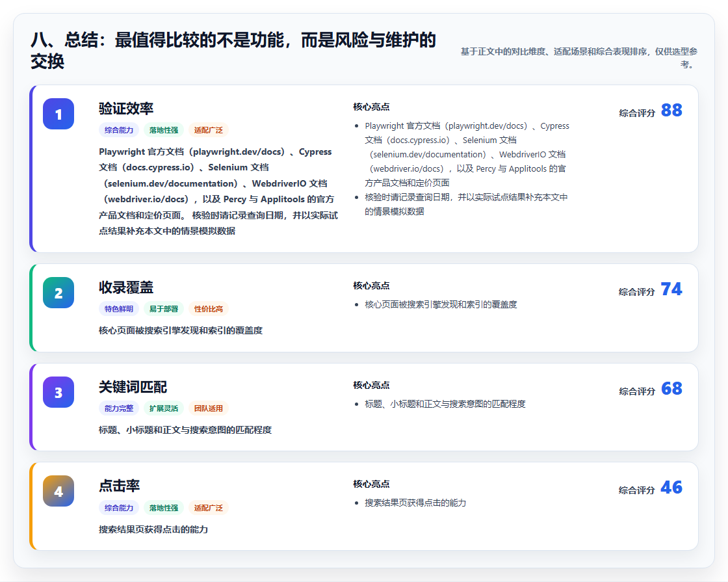The image size is (728, 582).
Task: Click 综合评分 label beside 68
Action: (637, 391)
